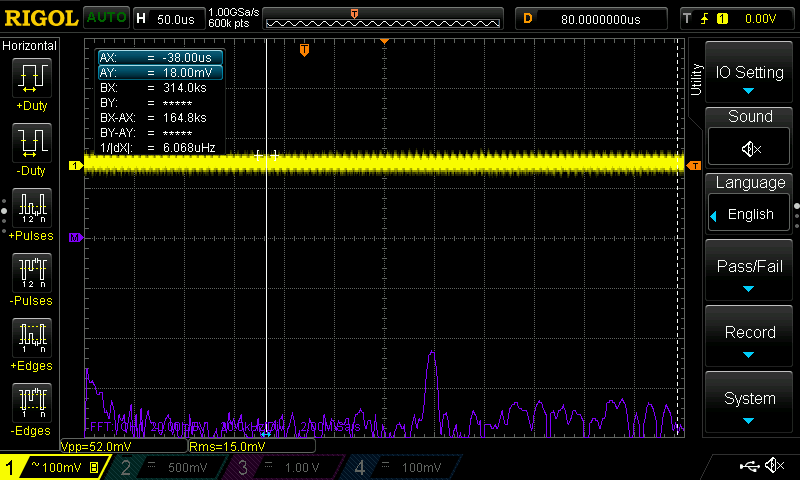The width and height of the screenshot is (800, 480).
Task: Select the +Duty measurement icon
Action: [x=30, y=78]
